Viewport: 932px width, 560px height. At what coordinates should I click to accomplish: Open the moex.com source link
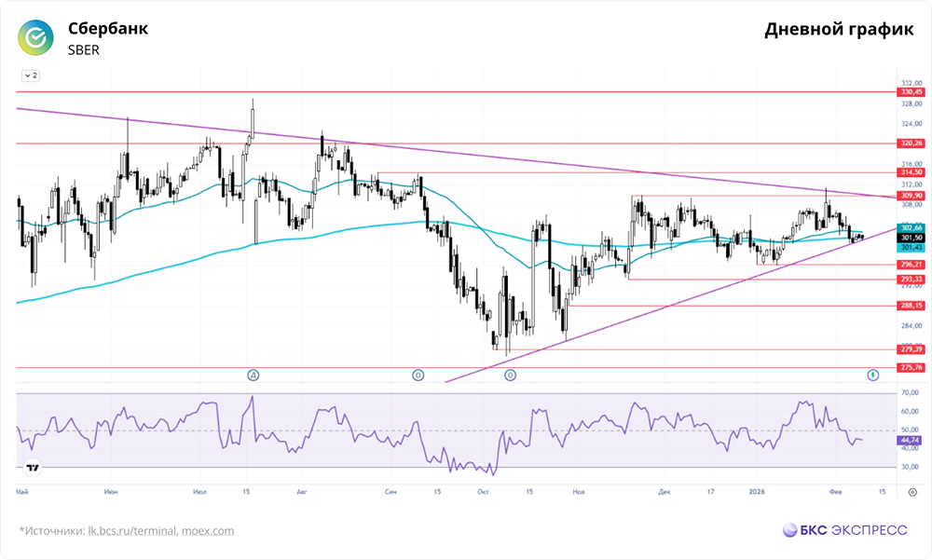[x=208, y=531]
